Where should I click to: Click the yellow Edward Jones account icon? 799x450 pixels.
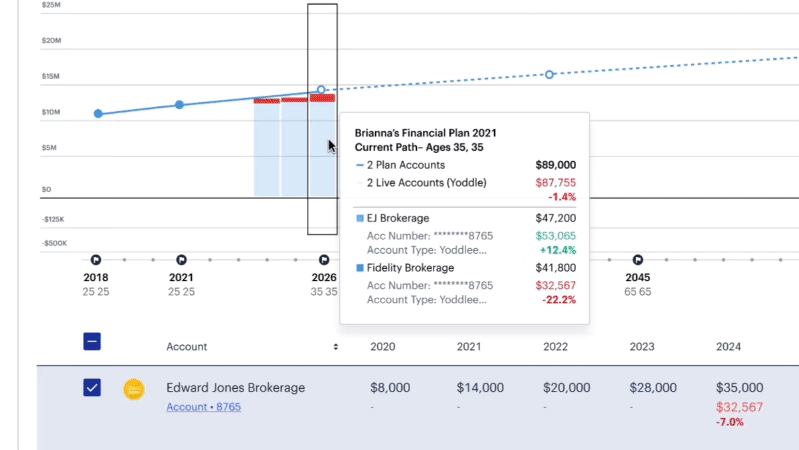tap(134, 389)
